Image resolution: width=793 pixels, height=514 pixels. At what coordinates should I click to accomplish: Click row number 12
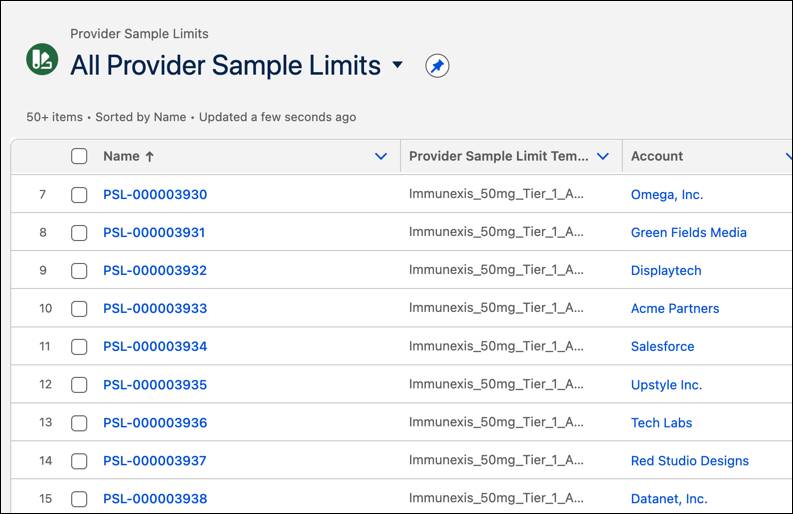pyautogui.click(x=46, y=384)
